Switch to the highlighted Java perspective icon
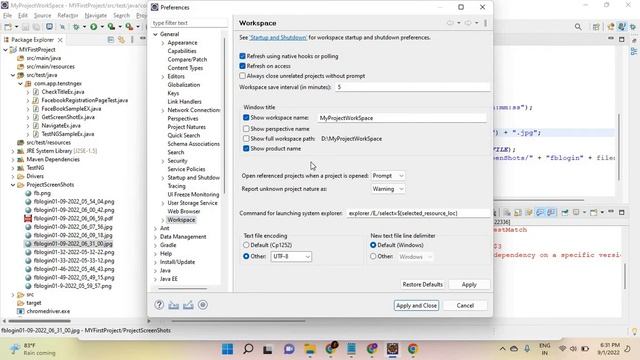640x360 pixels. coord(622,27)
